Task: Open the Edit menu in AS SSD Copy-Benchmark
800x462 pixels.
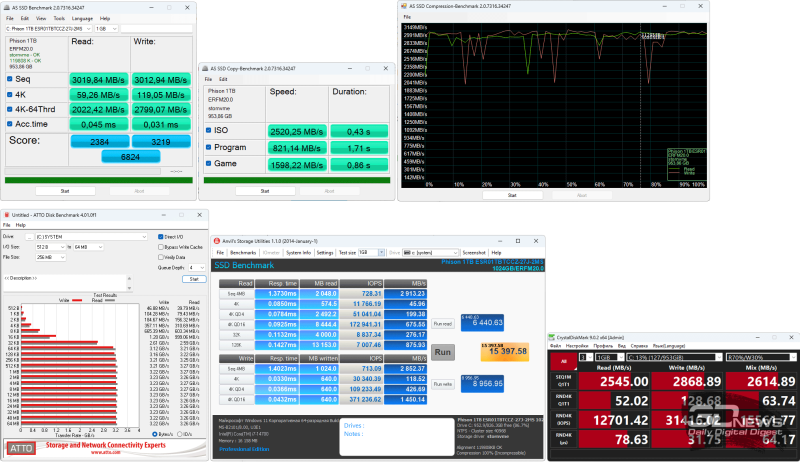Action: point(223,79)
